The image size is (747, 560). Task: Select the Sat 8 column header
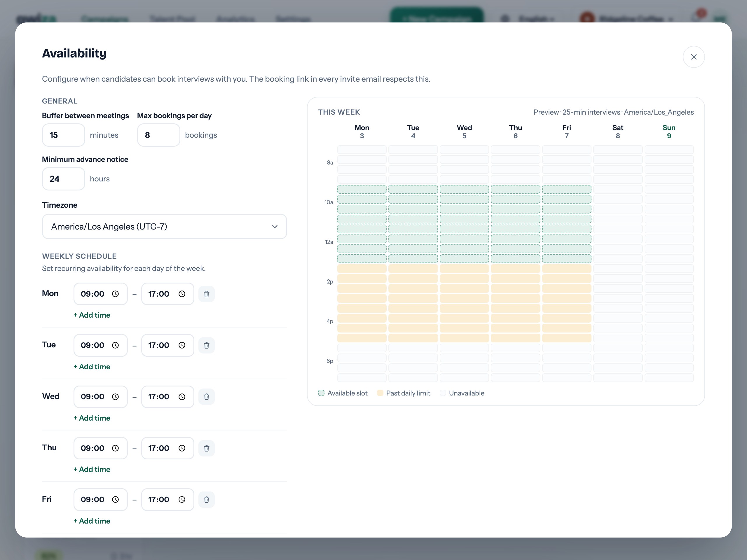click(618, 132)
